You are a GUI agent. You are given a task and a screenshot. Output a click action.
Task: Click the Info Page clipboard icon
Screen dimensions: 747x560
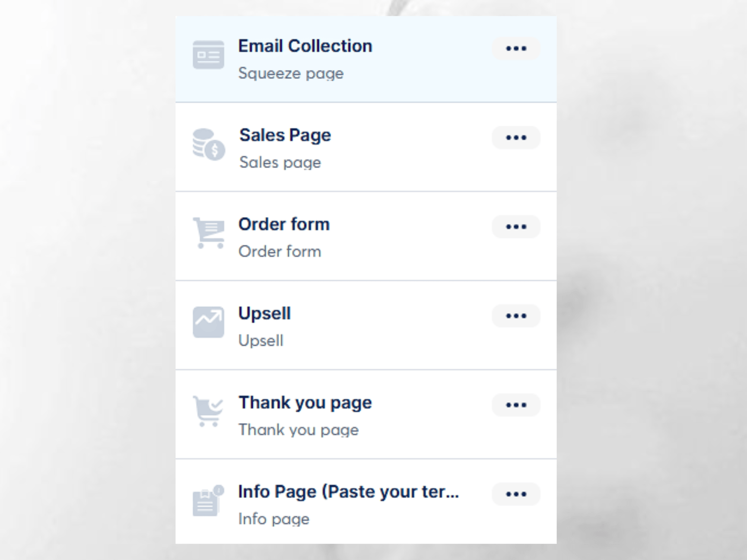[x=208, y=500]
